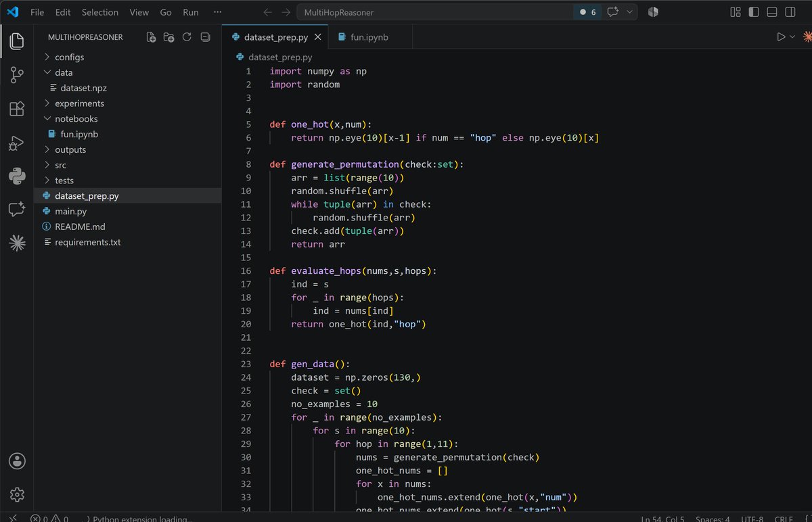This screenshot has height=522, width=812.
Task: Open the File menu
Action: point(37,12)
